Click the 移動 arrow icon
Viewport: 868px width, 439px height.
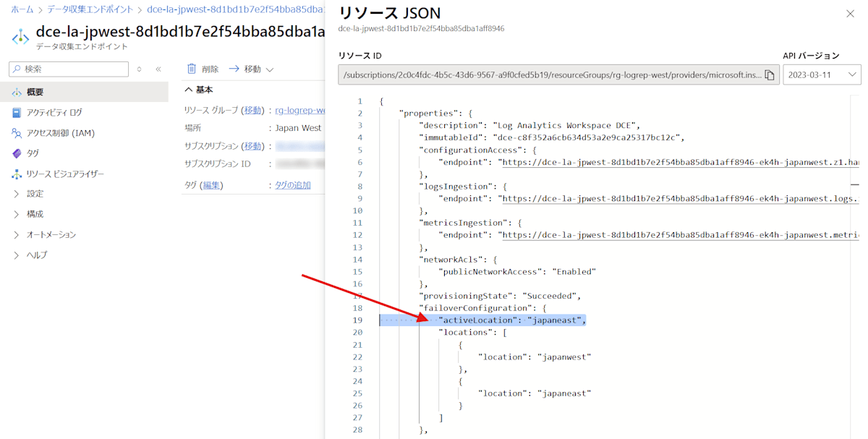[x=234, y=69]
